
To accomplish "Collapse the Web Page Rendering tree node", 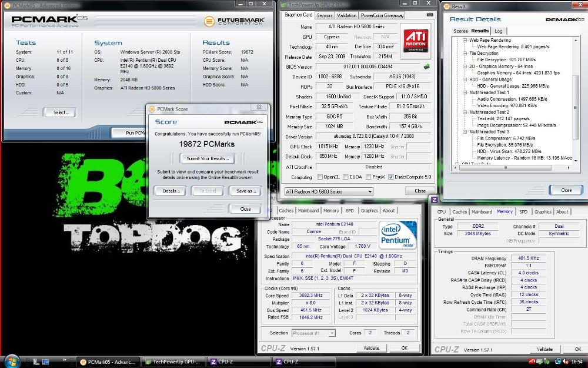I will (465, 40).
